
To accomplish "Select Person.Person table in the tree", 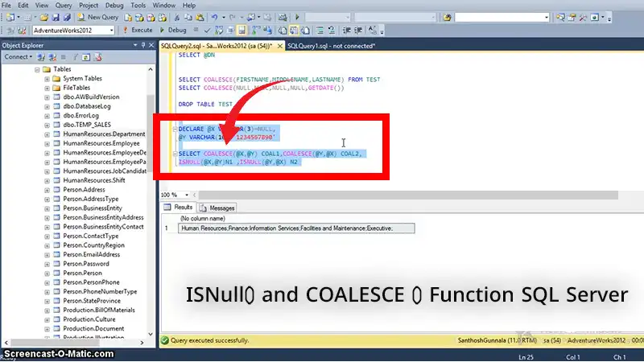I will pos(83,274).
